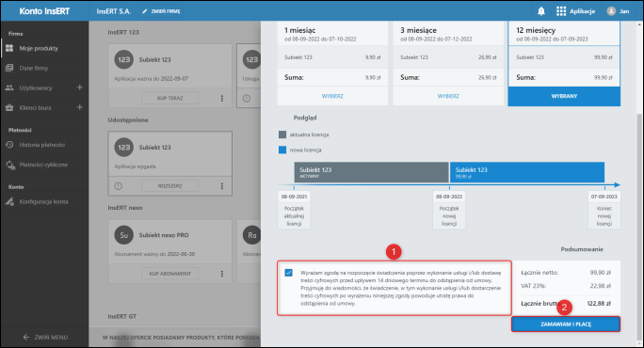Open Jan user profile avatar
Viewport: 644px width, 348px height.
611,11
